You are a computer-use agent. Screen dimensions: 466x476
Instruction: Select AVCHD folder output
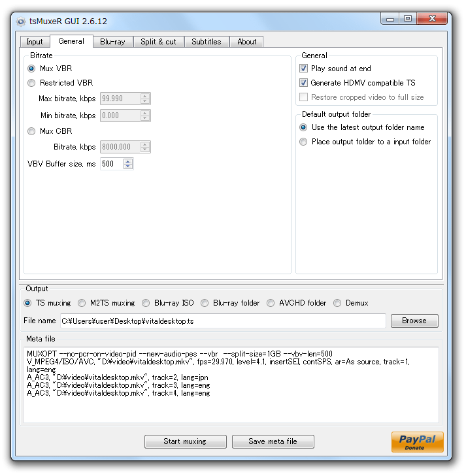(271, 303)
